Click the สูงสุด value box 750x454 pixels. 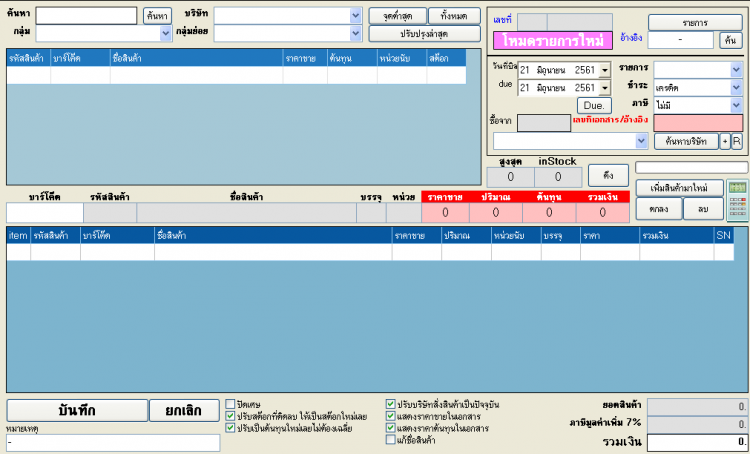[510, 177]
